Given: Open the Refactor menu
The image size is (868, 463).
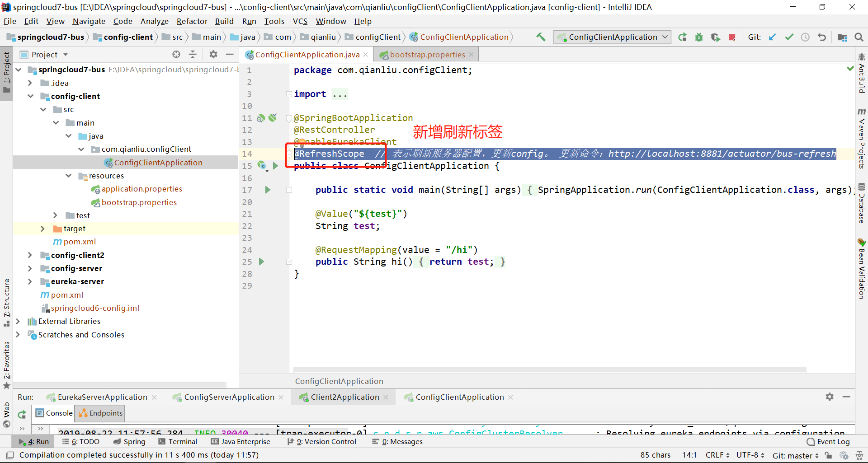Looking at the screenshot, I should click(192, 21).
